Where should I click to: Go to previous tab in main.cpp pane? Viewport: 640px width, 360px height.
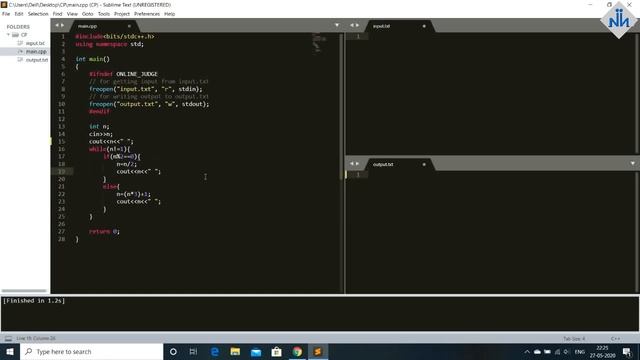pos(57,25)
